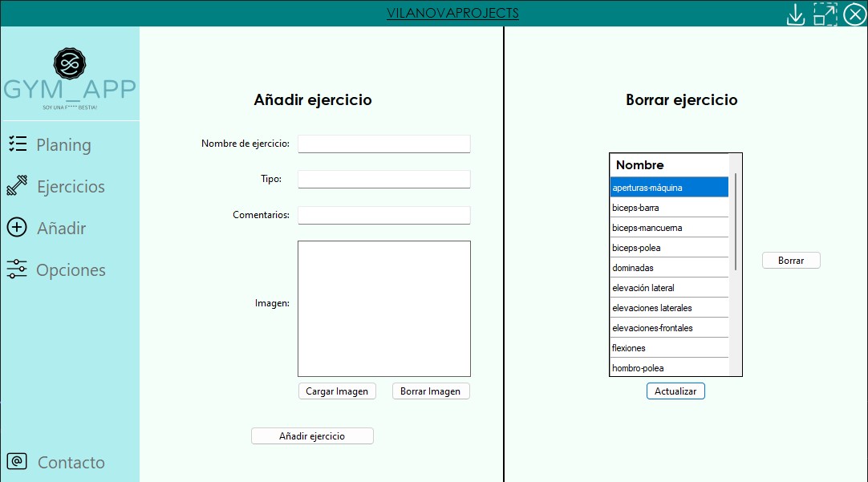
Task: Click the Cargar Imagen button
Action: pos(337,391)
